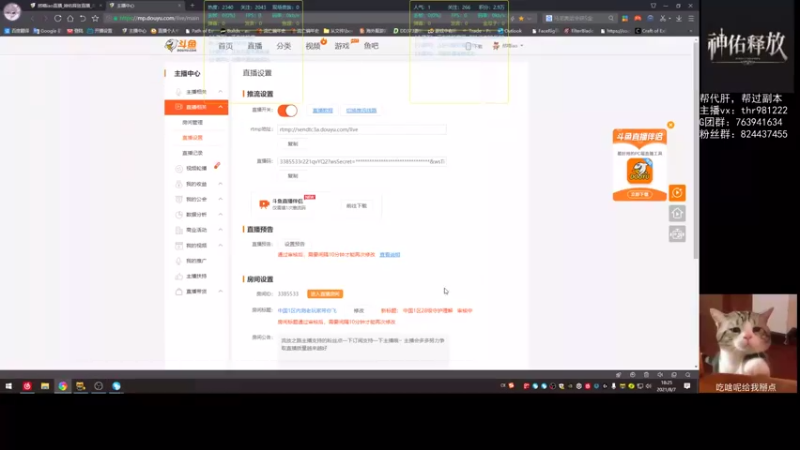800x450 pixels.
Task: Expand the 我的收益 sidebar section
Action: pyautogui.click(x=220, y=184)
